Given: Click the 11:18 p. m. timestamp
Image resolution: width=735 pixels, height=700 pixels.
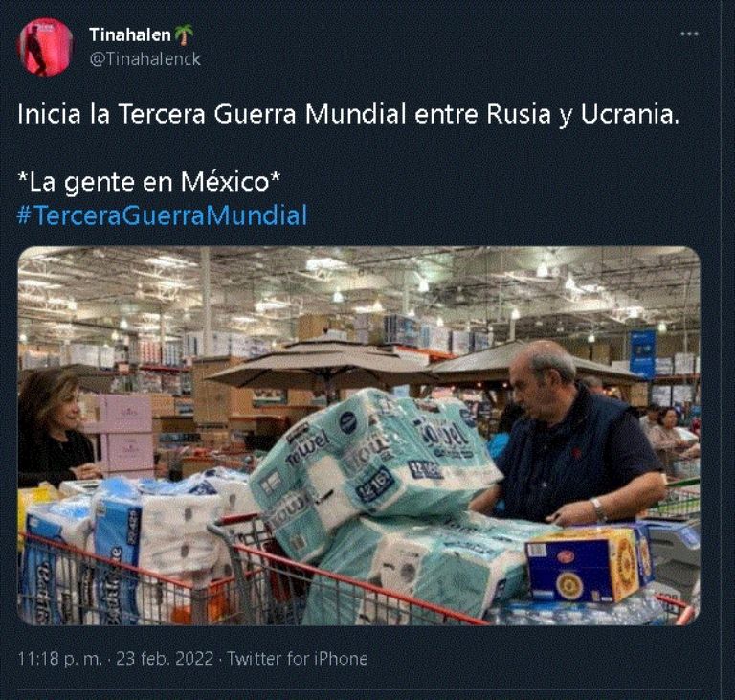Looking at the screenshot, I should click(59, 658).
